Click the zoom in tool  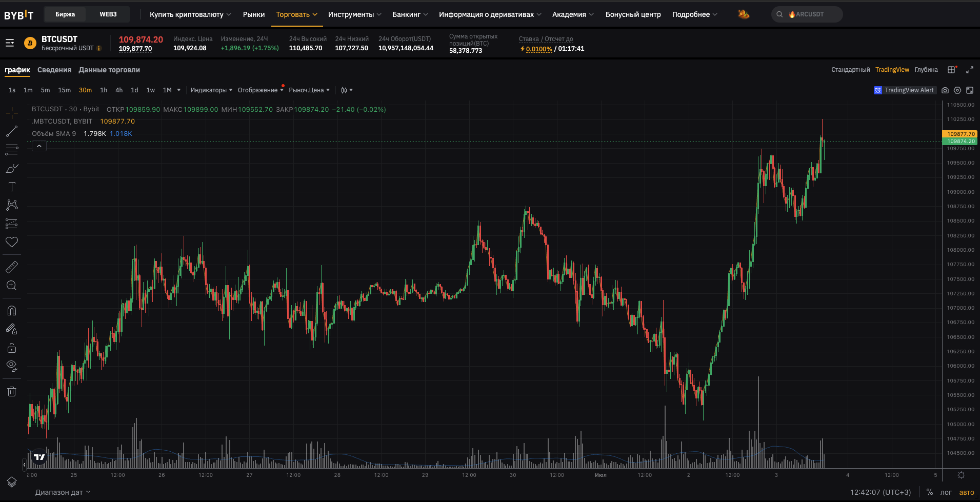[x=12, y=286]
